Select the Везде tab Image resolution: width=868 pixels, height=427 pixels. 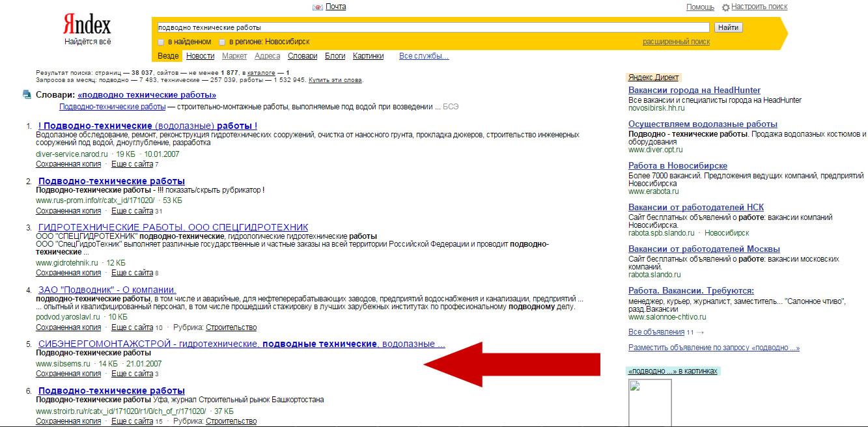169,56
